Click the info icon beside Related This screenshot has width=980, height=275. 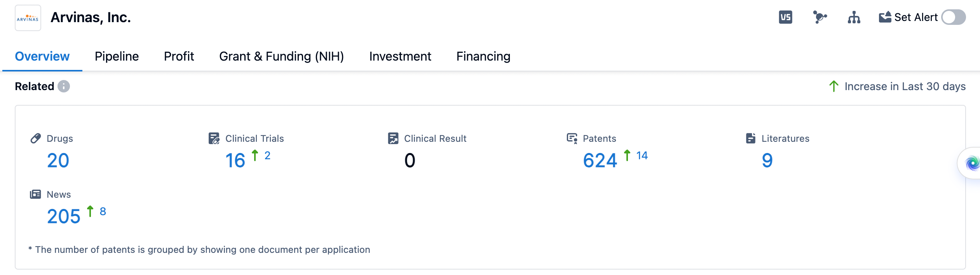[64, 86]
